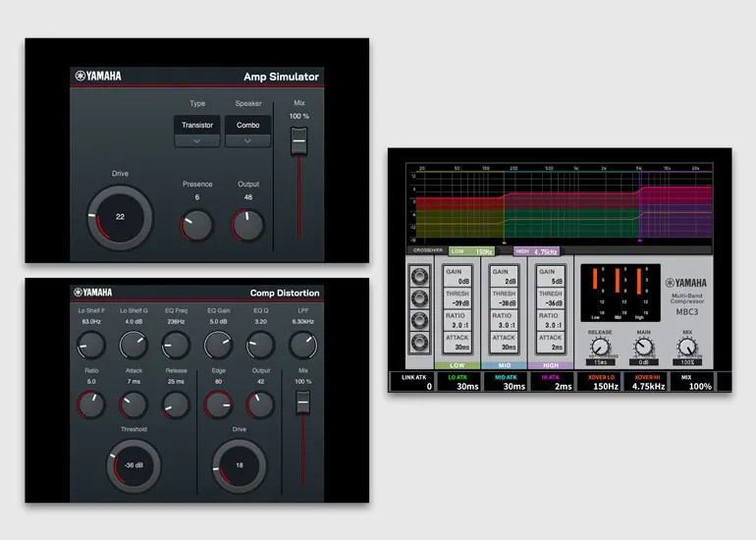
Task: Click the low band THRESH -39dB field
Action: tap(458, 298)
